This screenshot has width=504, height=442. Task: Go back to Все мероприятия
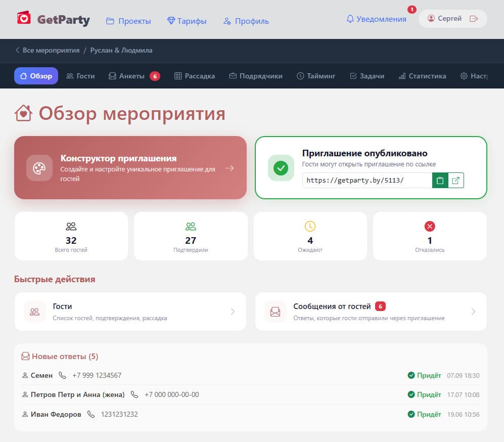[48, 50]
